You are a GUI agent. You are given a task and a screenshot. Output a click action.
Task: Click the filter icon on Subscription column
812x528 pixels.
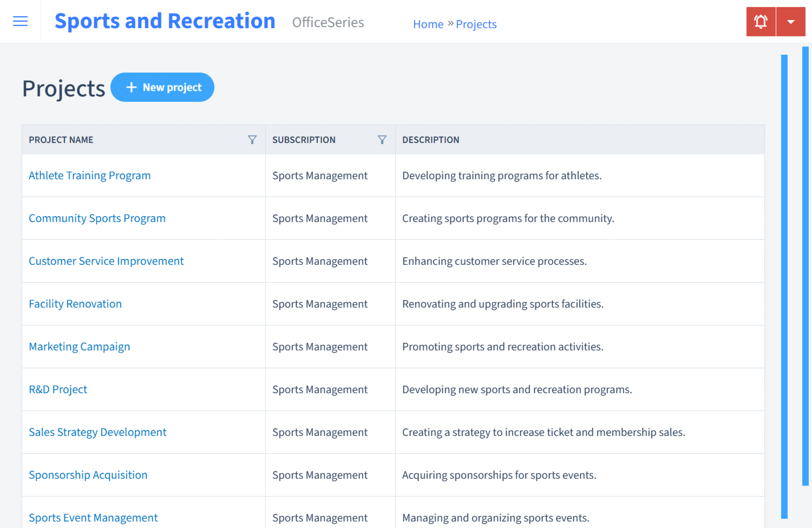pyautogui.click(x=383, y=139)
